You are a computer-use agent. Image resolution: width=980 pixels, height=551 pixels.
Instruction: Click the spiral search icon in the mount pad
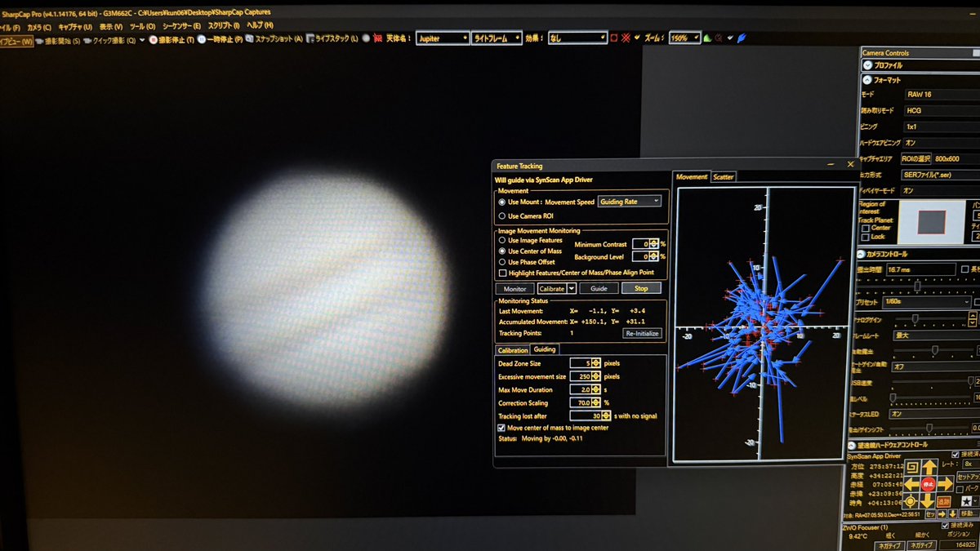912,466
